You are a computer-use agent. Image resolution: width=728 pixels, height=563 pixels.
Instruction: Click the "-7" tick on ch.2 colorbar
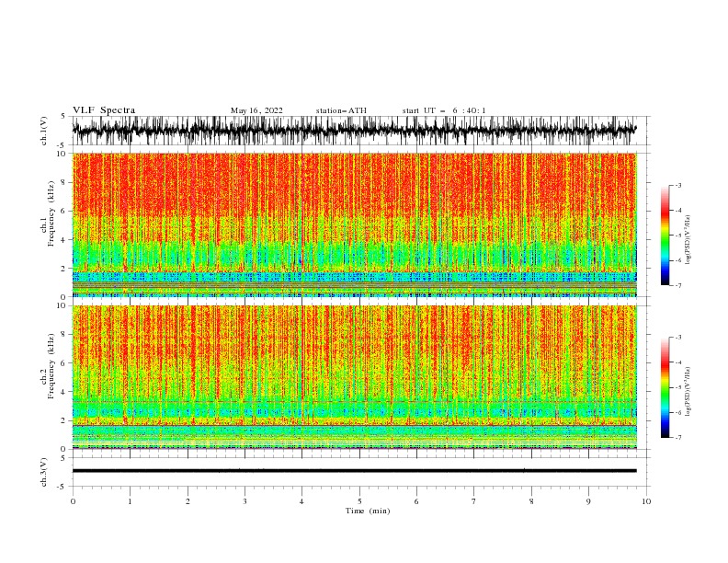point(678,438)
